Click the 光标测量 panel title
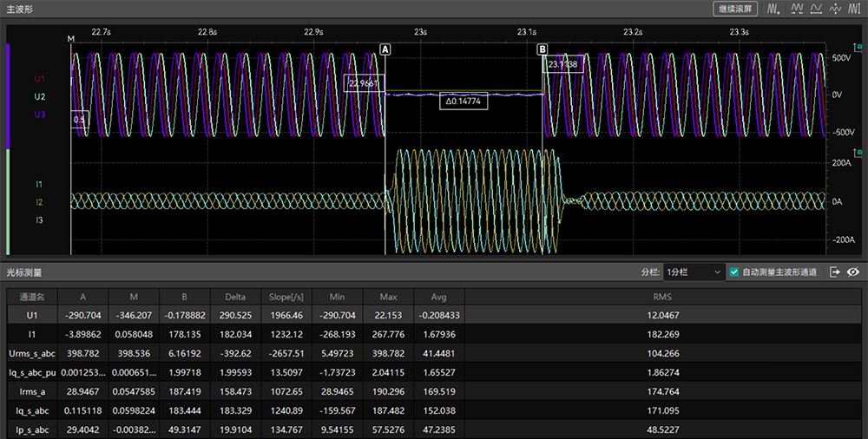Image resolution: width=868 pixels, height=439 pixels. (23, 272)
